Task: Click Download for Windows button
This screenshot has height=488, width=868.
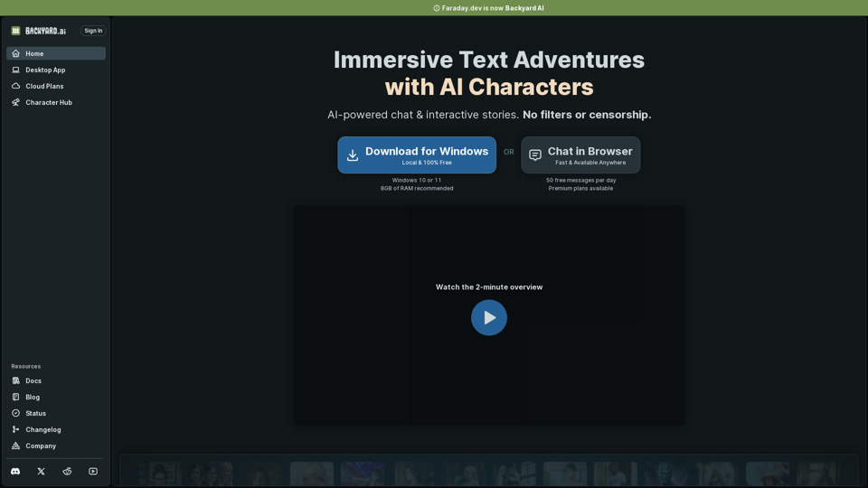Action: [x=417, y=155]
